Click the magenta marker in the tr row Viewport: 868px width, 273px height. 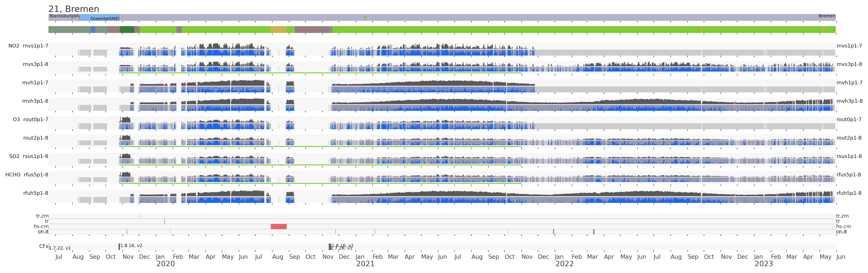164,221
